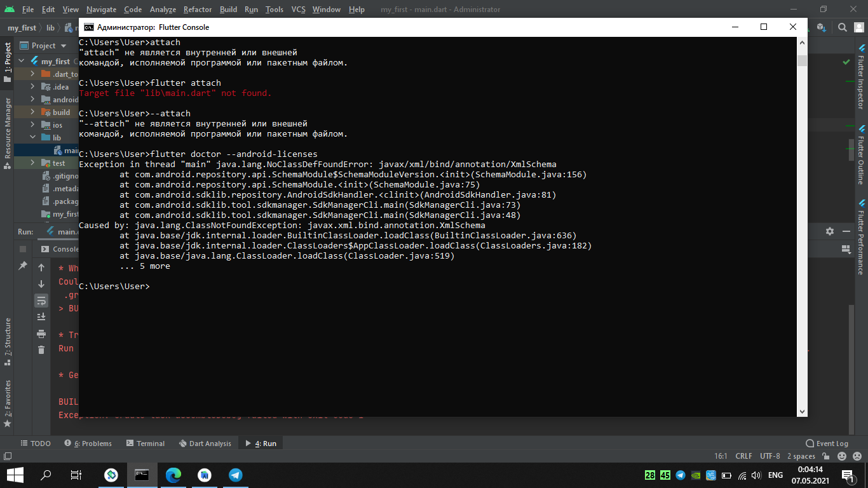Screen dimensions: 868x488
Task: Click the pin tab icon in Run panel
Action: [23, 266]
